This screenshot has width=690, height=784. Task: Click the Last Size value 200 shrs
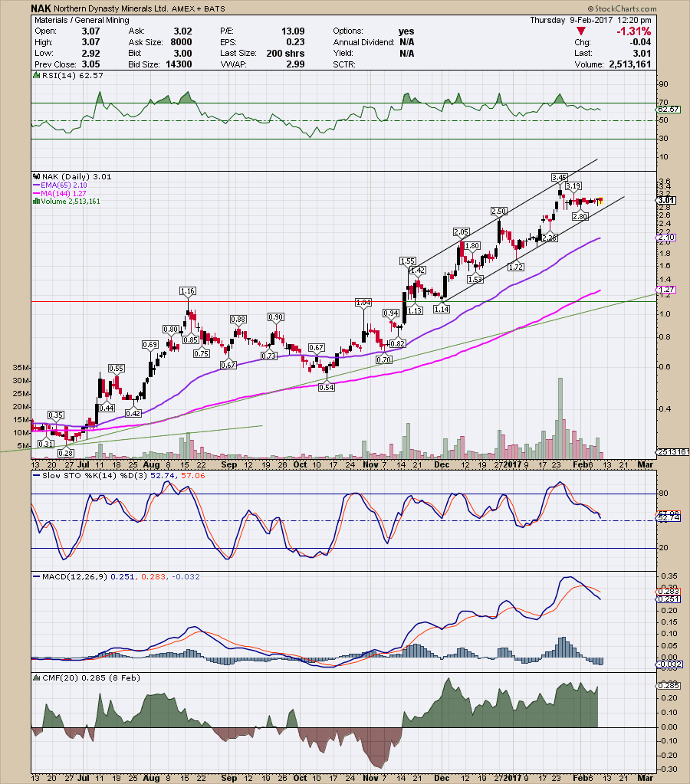pyautogui.click(x=285, y=54)
